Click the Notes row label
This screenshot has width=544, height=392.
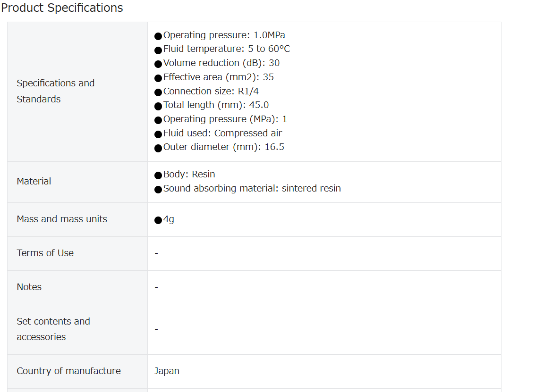[29, 287]
